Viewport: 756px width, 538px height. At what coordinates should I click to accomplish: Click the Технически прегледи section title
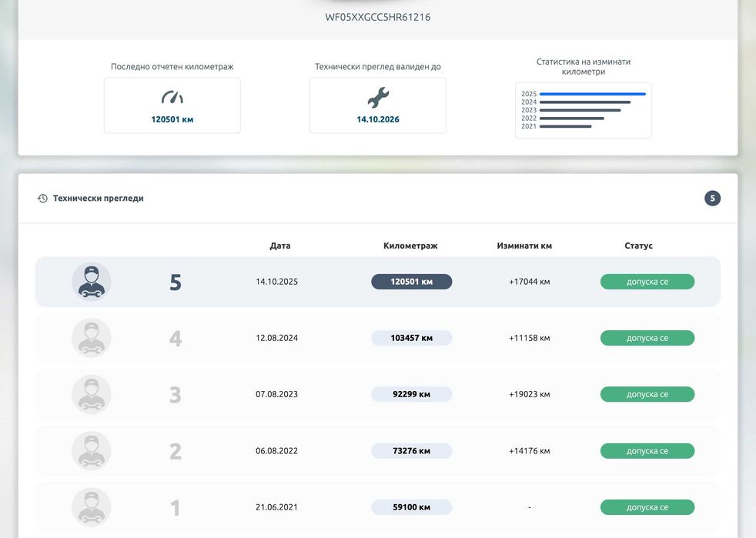point(99,198)
